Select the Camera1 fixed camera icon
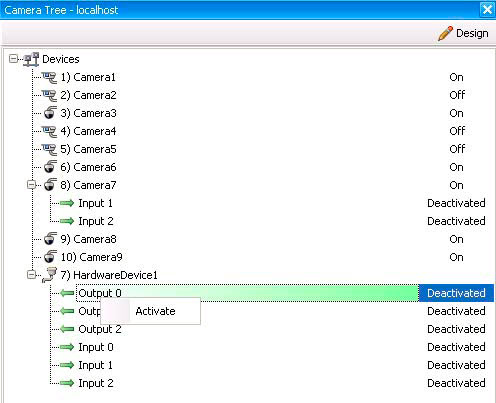Viewport: 496px width, 403px height. (x=49, y=77)
